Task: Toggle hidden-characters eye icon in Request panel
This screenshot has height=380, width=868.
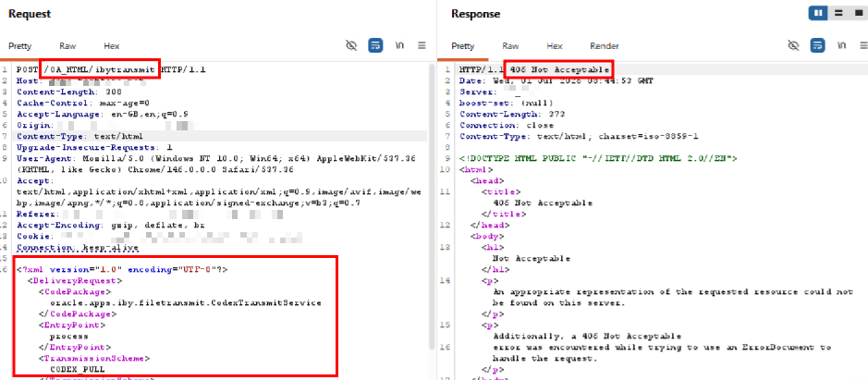Action: click(x=351, y=45)
